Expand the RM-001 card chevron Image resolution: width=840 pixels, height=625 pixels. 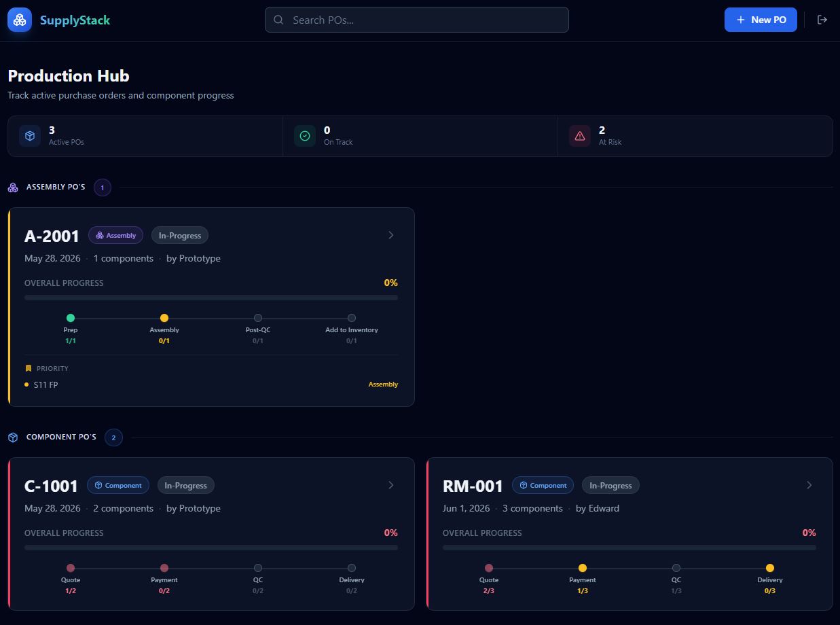pyautogui.click(x=809, y=485)
